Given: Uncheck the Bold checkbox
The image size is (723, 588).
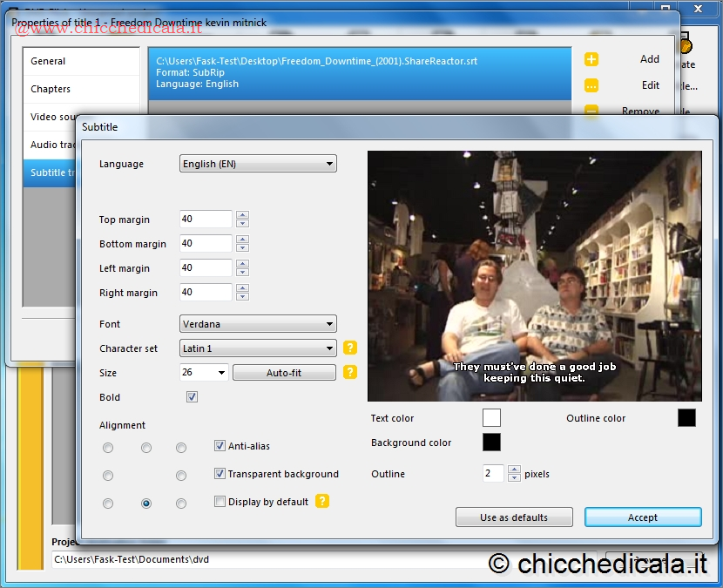Looking at the screenshot, I should (192, 397).
